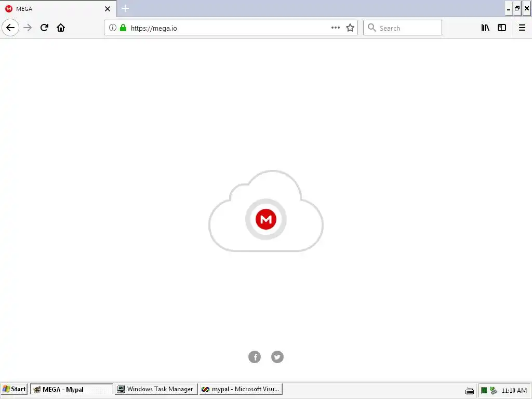Open page actions three-dots menu
532x399 pixels.
pos(335,28)
